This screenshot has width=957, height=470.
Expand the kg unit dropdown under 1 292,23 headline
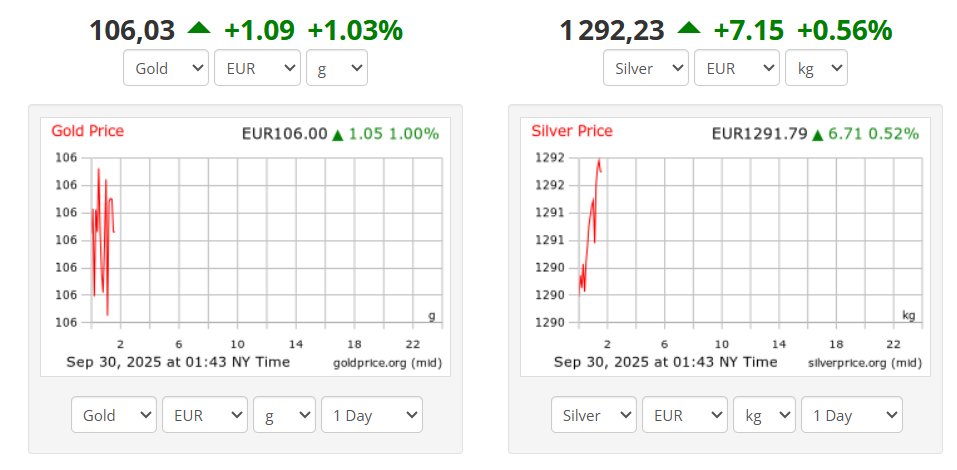click(817, 69)
